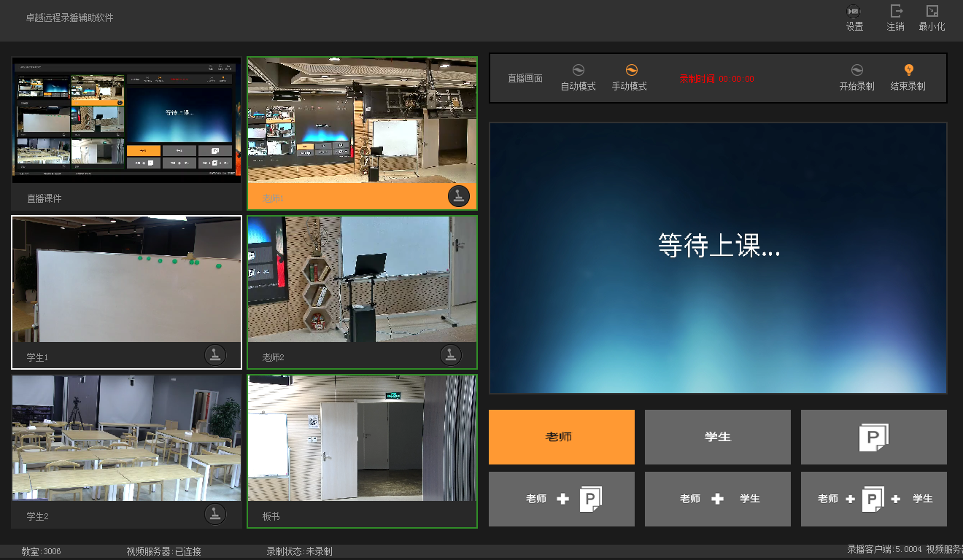Open PTZ joystick control on 老师2 camera
Screen dimensions: 963x560
pos(450,354)
